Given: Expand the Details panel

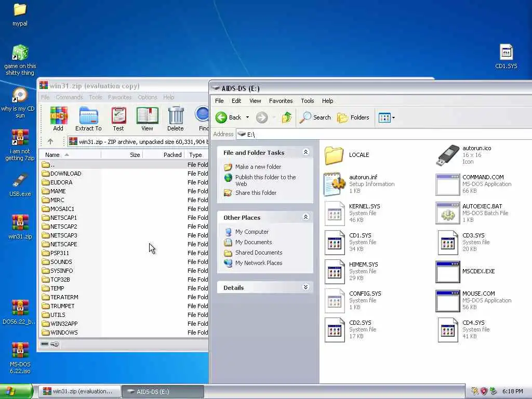Looking at the screenshot, I should tap(305, 287).
